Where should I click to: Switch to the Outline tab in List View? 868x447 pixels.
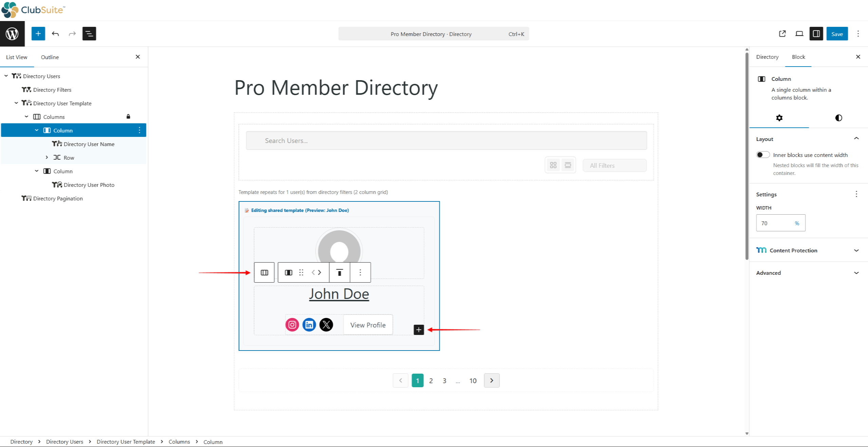tap(50, 57)
